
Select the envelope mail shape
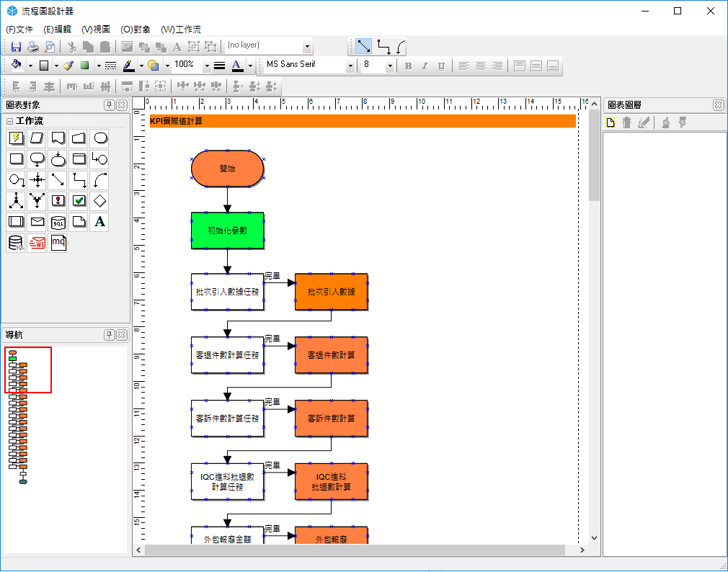pos(37,222)
